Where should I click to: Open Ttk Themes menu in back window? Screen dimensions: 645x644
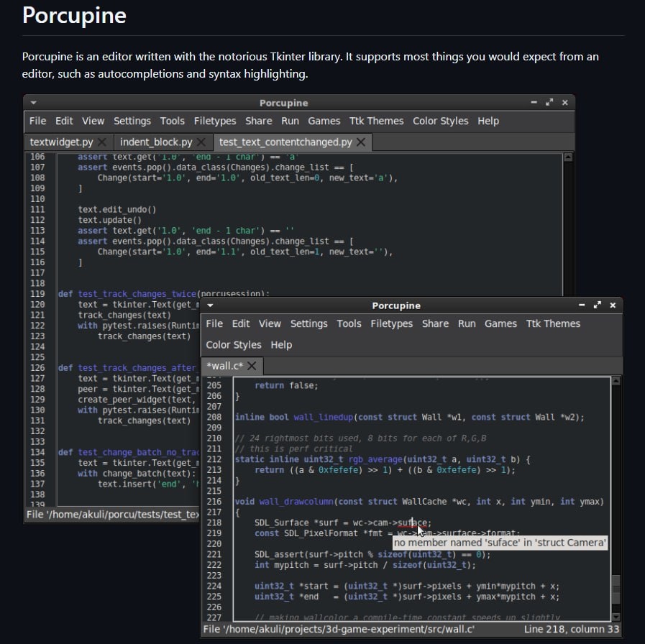tap(376, 121)
